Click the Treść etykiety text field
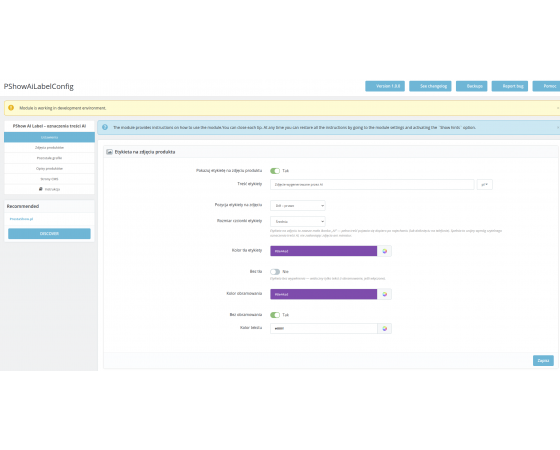This screenshot has width=560, height=450. [372, 185]
